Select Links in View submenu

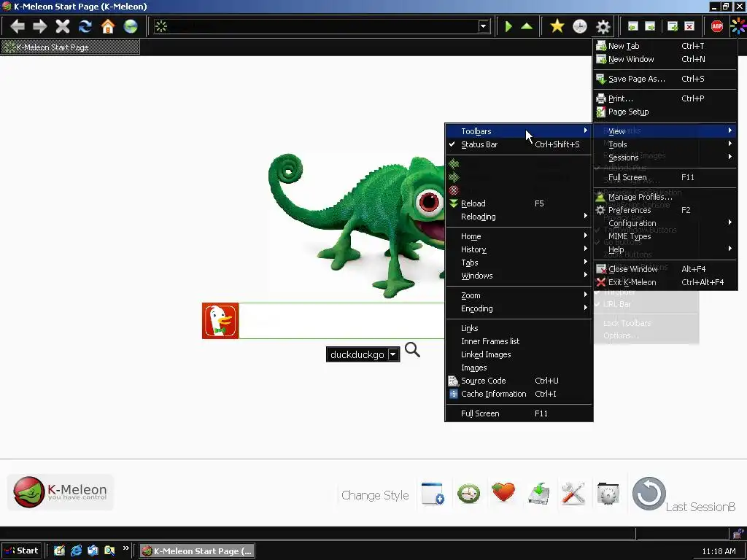pyautogui.click(x=519, y=328)
